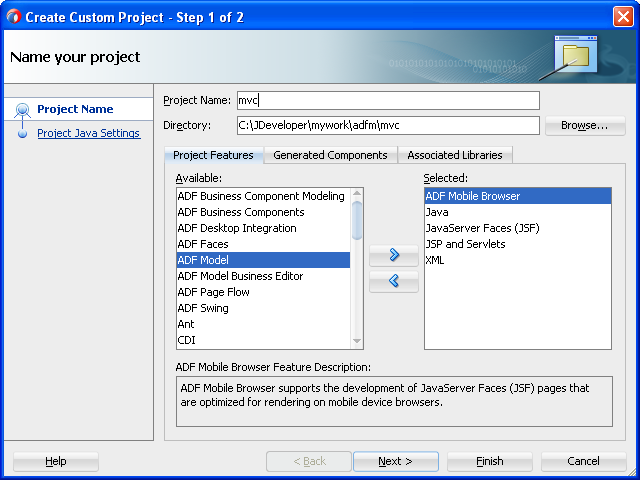Click the Project Java Settings step bullet

pos(22,133)
